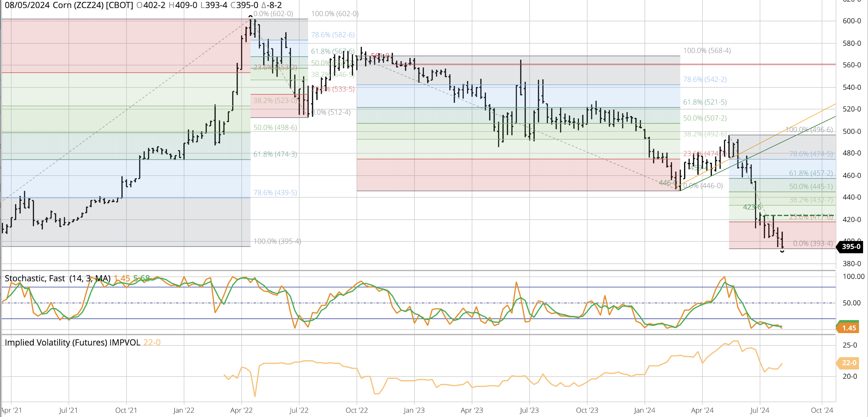Click the 0.0% (512-4) Fibonacci label

tap(331, 112)
